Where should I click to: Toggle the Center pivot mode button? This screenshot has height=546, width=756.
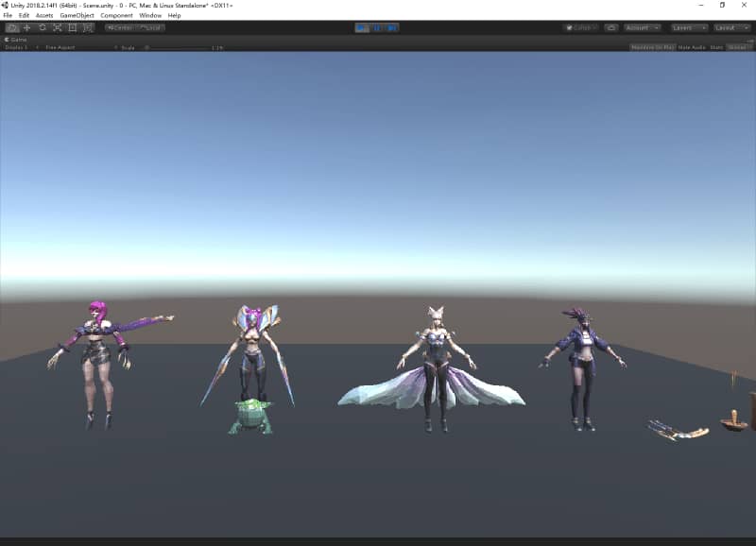[x=120, y=28]
